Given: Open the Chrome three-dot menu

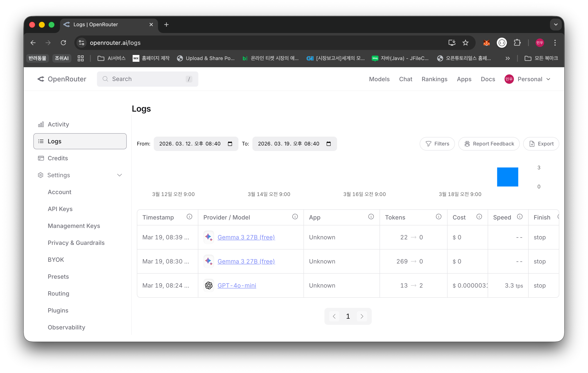Looking at the screenshot, I should point(555,43).
